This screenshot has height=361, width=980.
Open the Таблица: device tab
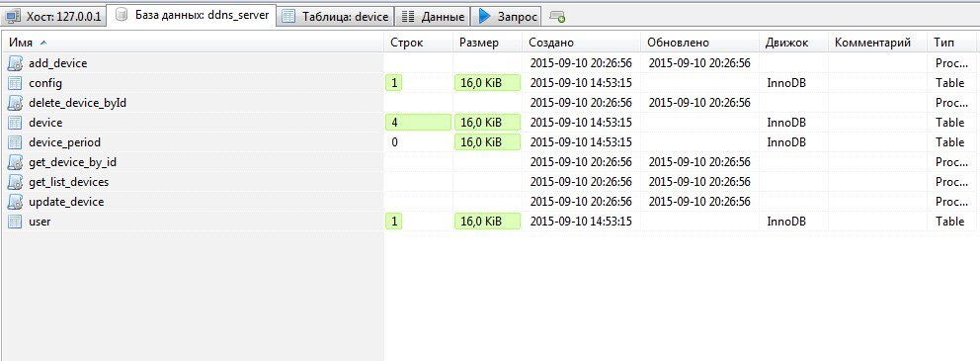pos(336,17)
